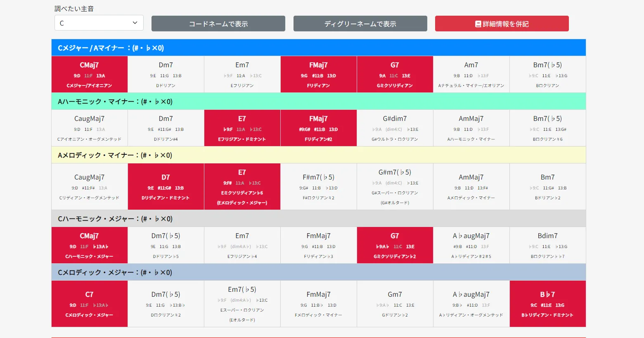644x338 pixels.
Task: Select the E7 Eフリジアン・ドミナント chord cell
Action: (x=242, y=128)
